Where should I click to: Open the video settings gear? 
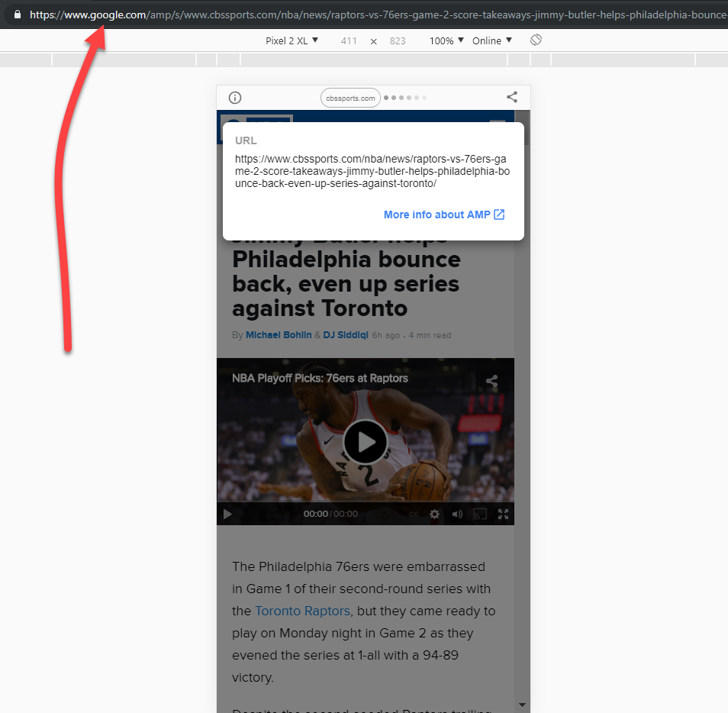tap(434, 514)
